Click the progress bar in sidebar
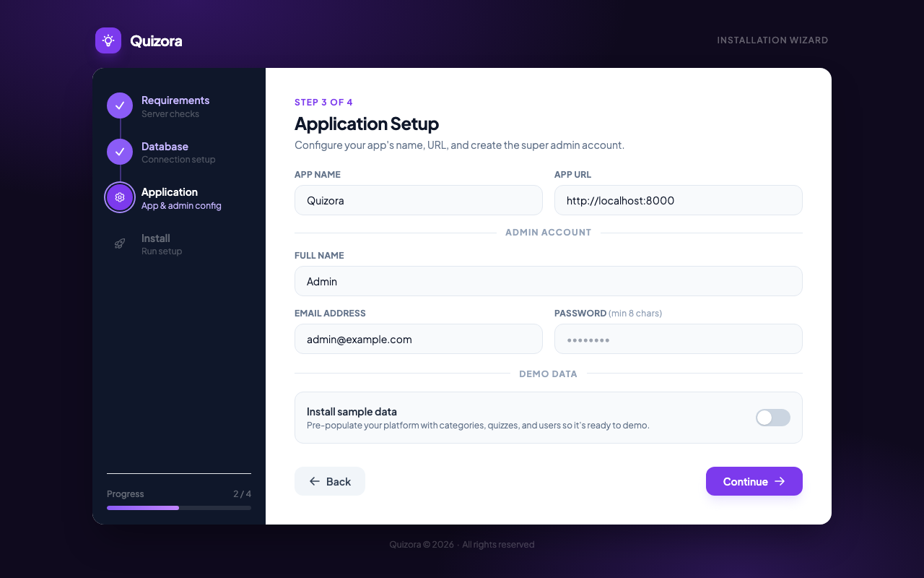924x578 pixels. tap(179, 508)
